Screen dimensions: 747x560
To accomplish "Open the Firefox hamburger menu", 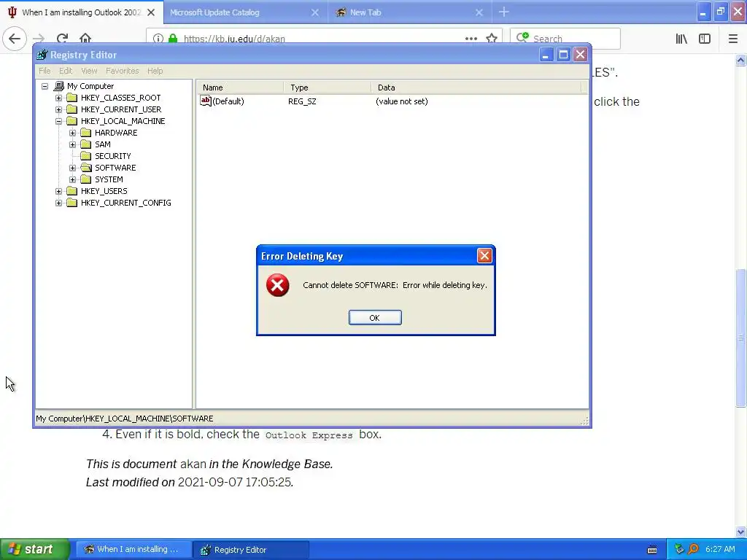I will click(x=733, y=39).
